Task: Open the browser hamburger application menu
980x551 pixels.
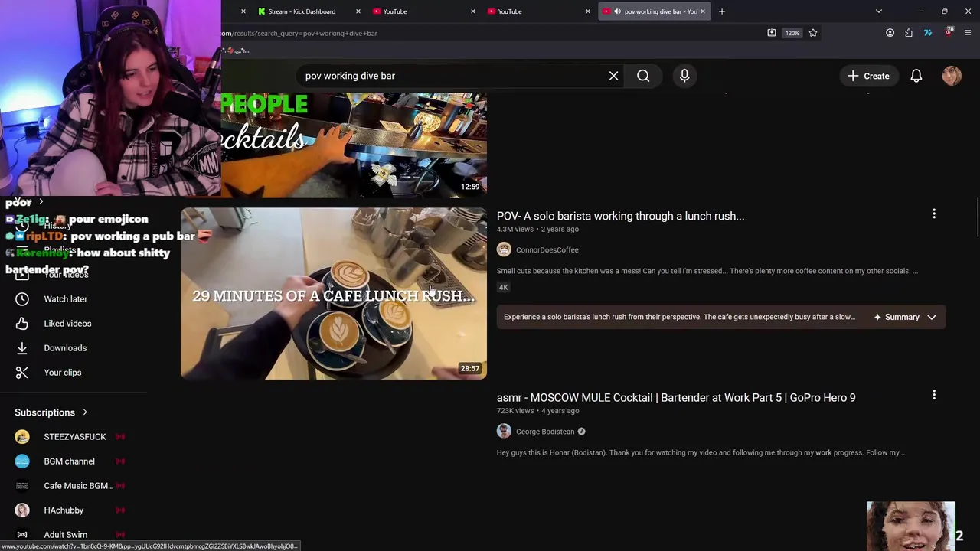Action: (x=968, y=33)
